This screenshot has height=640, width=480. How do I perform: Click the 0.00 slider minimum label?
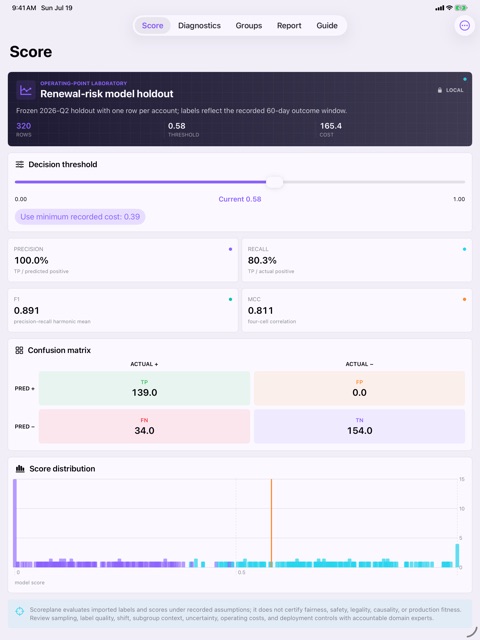21,199
